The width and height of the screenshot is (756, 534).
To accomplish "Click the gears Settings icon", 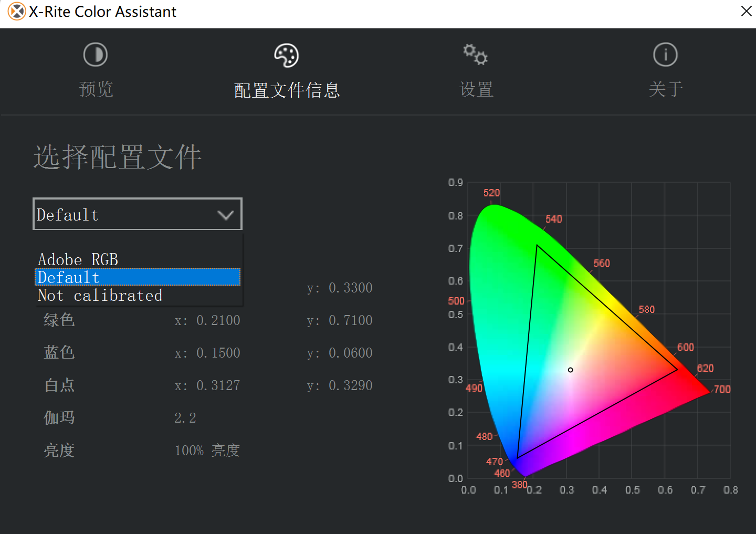I will 476,55.
